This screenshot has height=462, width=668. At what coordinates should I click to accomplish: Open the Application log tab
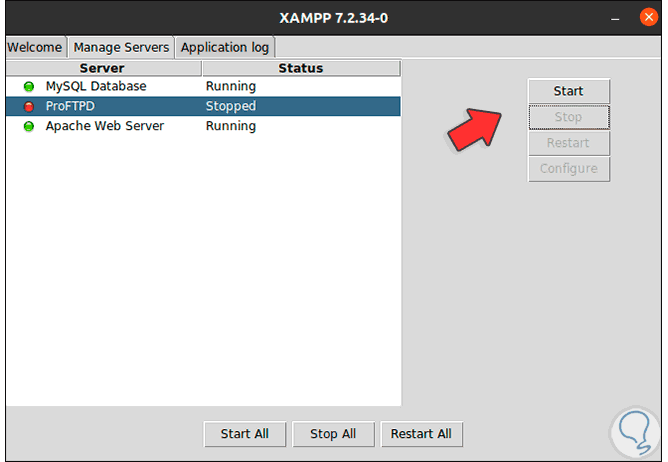coord(225,47)
